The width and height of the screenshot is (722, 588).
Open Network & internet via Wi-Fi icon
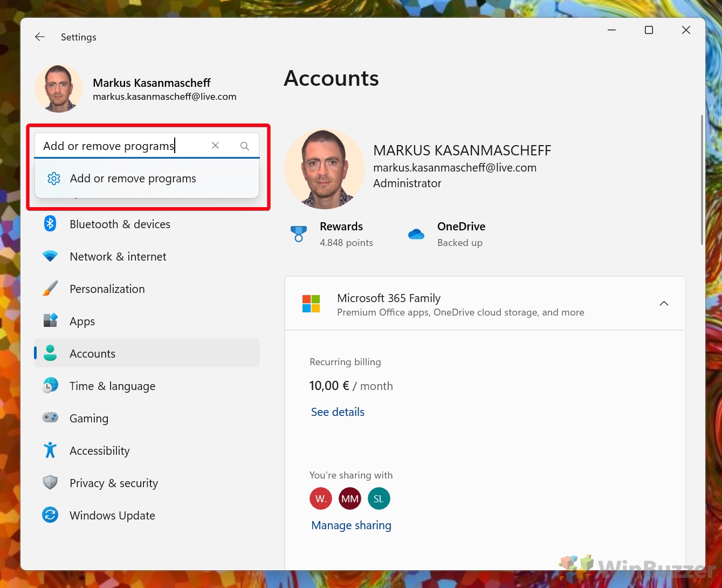pos(50,257)
